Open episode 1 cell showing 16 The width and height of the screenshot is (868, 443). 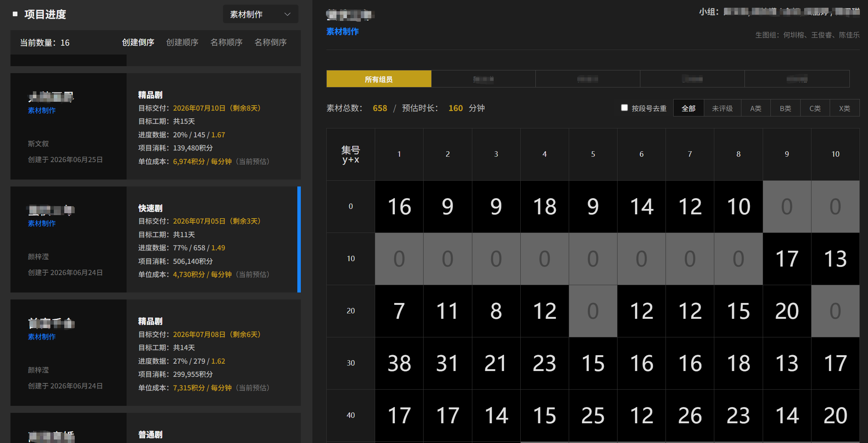click(399, 207)
